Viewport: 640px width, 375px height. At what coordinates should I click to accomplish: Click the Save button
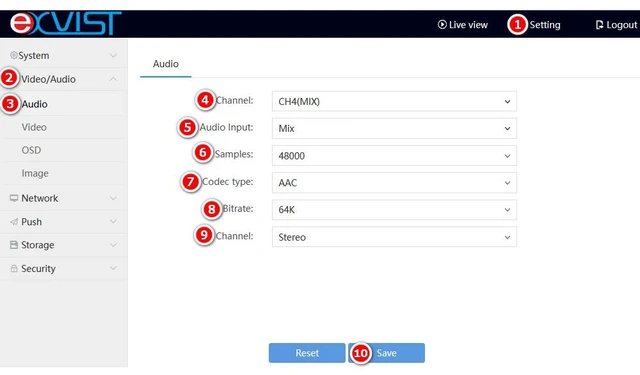point(387,353)
